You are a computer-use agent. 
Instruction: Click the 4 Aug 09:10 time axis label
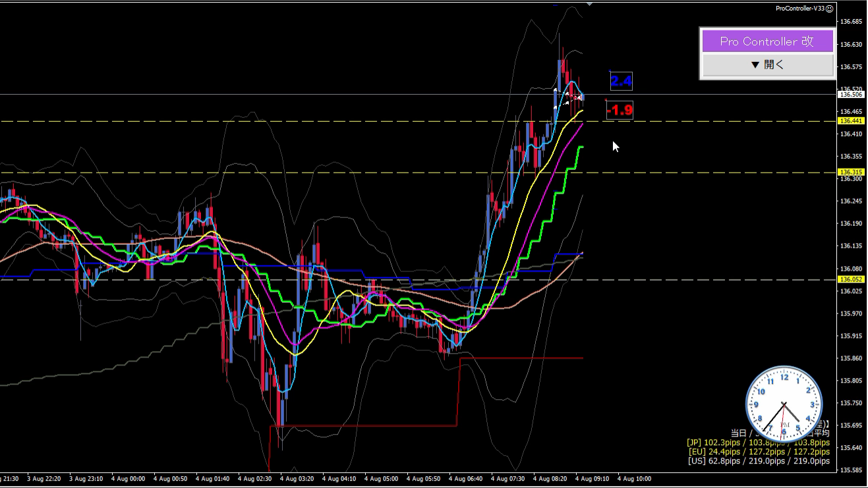[x=593, y=479]
